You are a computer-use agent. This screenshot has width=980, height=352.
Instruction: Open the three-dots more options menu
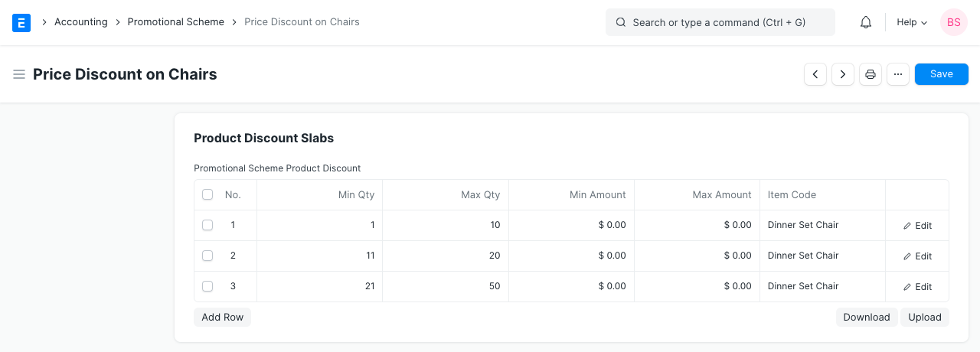(898, 74)
